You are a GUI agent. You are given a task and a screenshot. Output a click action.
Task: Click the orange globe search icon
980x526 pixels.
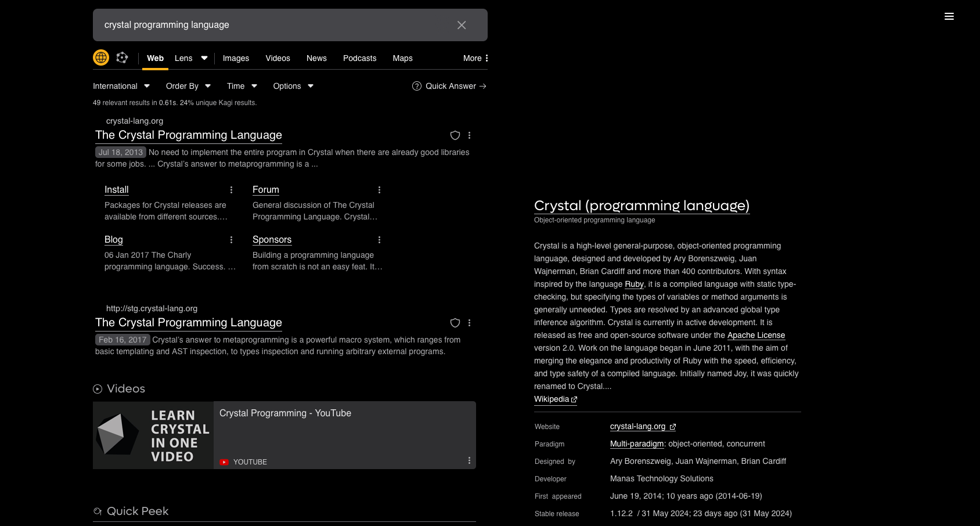click(101, 57)
